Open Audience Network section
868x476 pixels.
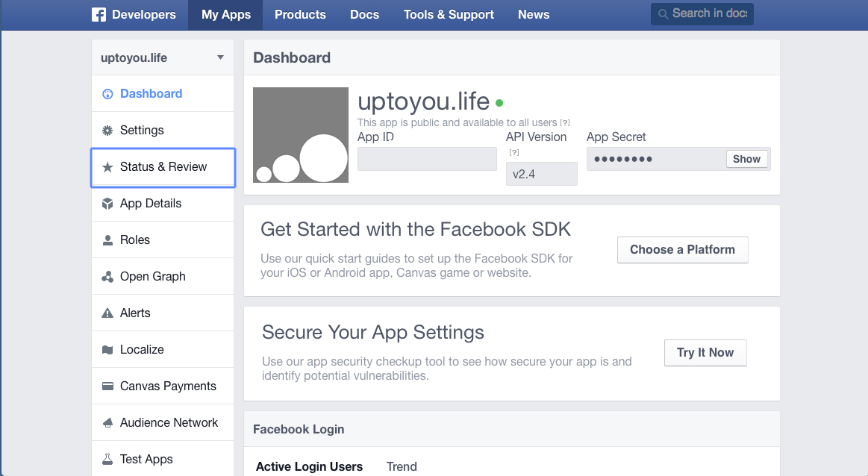(x=163, y=423)
